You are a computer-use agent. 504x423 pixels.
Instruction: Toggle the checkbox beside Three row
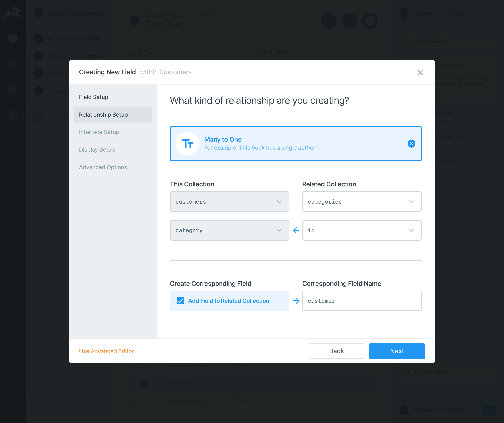tap(144, 401)
